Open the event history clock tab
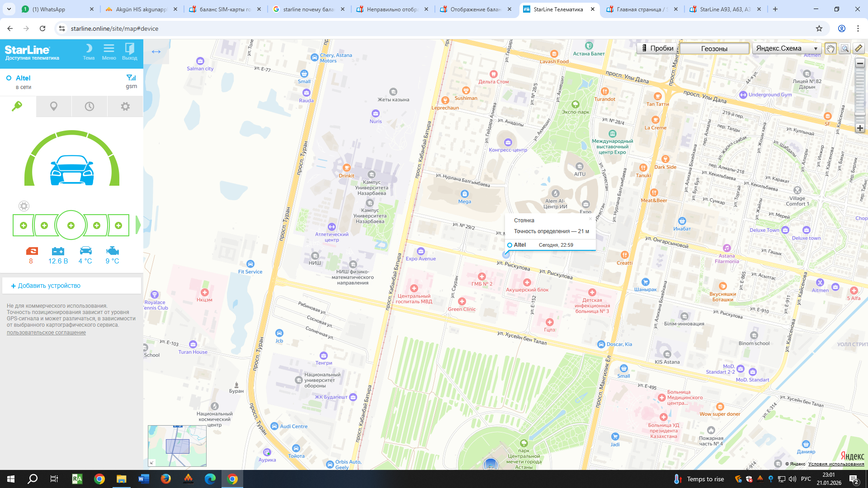The image size is (868, 488). coord(89,106)
